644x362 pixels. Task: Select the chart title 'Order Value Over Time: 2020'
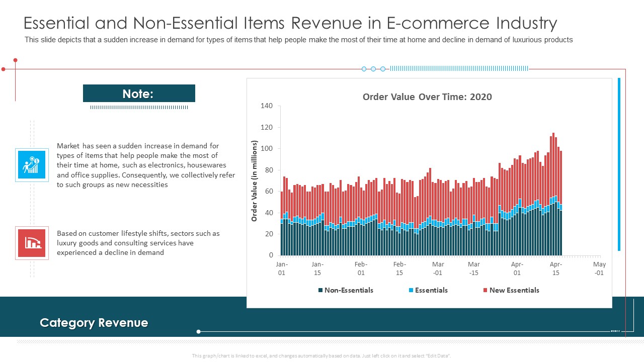click(x=427, y=97)
